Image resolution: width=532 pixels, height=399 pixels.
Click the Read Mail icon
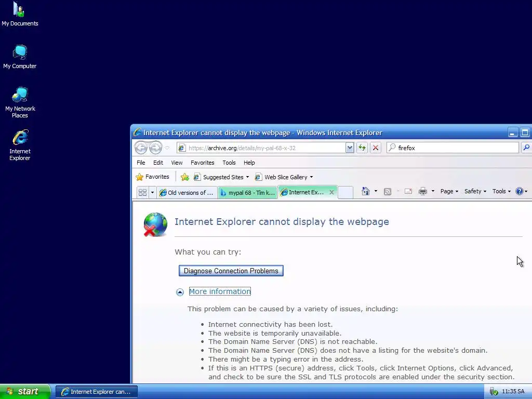pyautogui.click(x=408, y=191)
